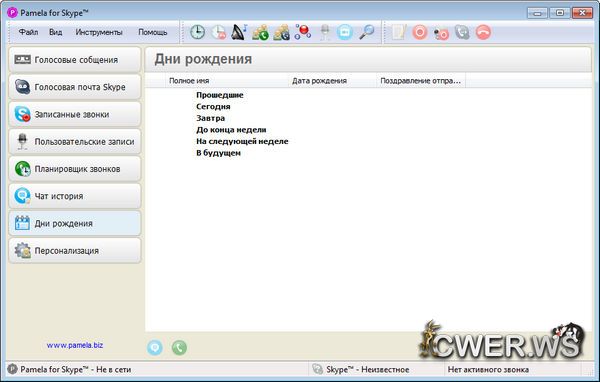The height and width of the screenshot is (382, 600).
Task: Click the Pamela app icon in title bar
Action: point(12,13)
